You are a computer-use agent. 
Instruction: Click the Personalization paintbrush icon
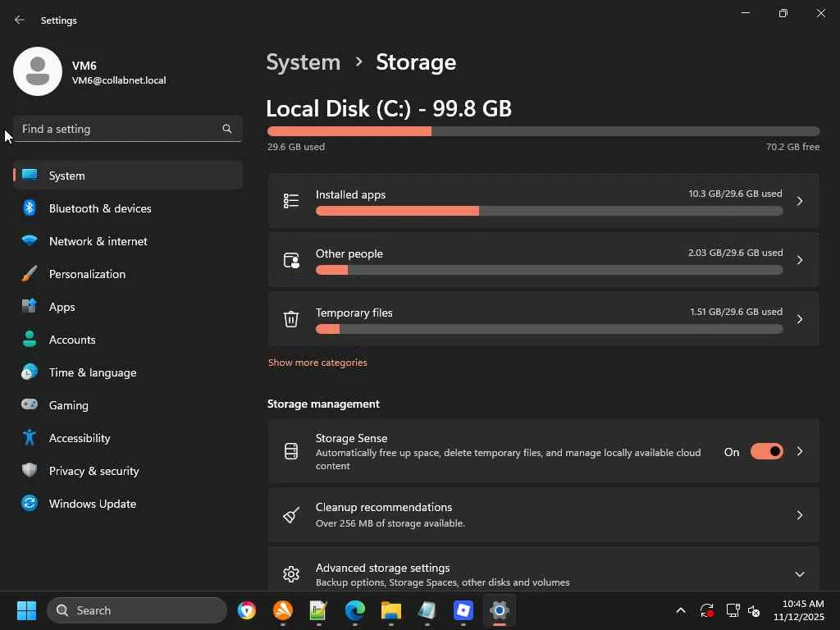click(30, 274)
